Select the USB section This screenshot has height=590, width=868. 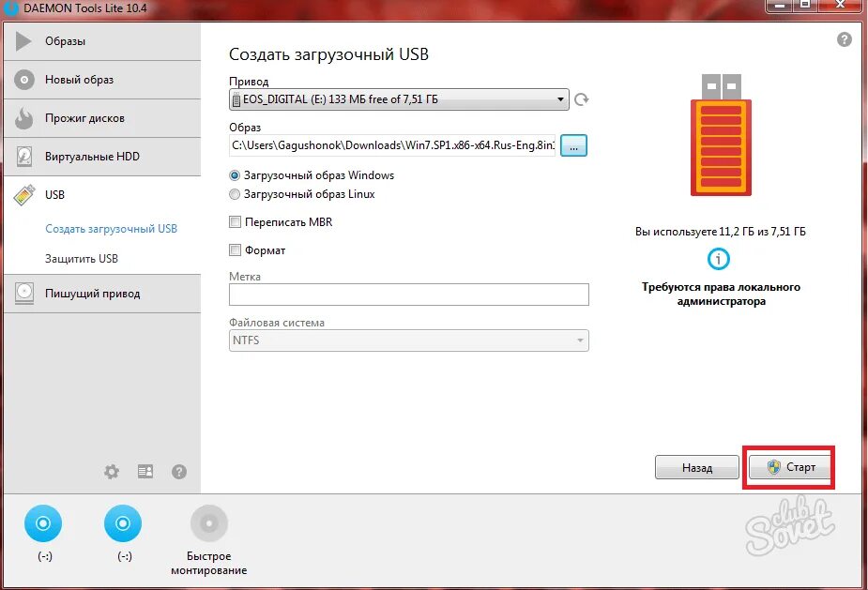[102, 195]
